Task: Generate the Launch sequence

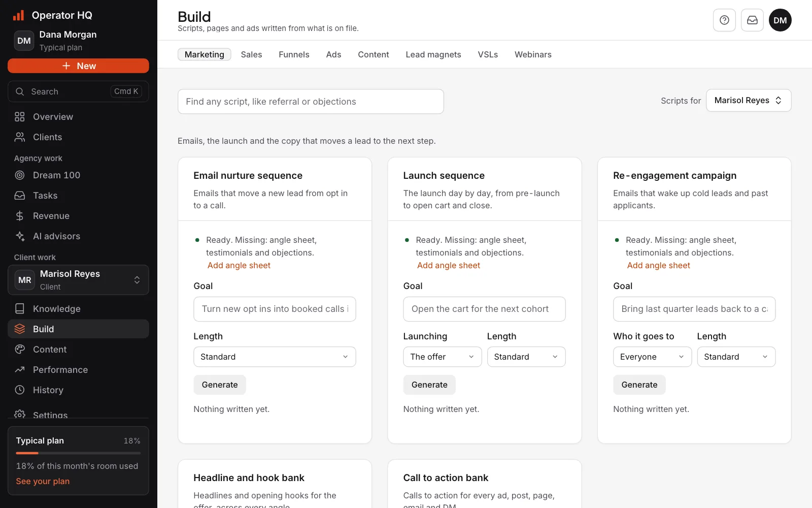Action: (429, 385)
